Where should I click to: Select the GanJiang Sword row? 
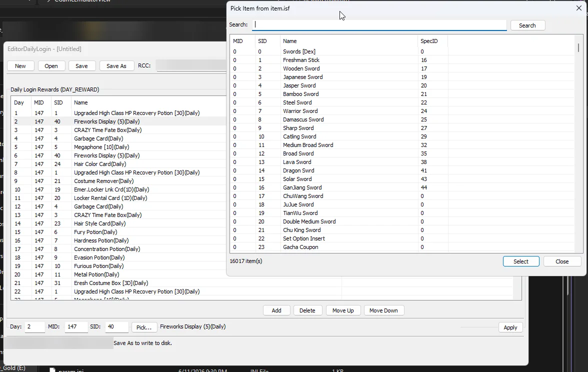pos(402,187)
